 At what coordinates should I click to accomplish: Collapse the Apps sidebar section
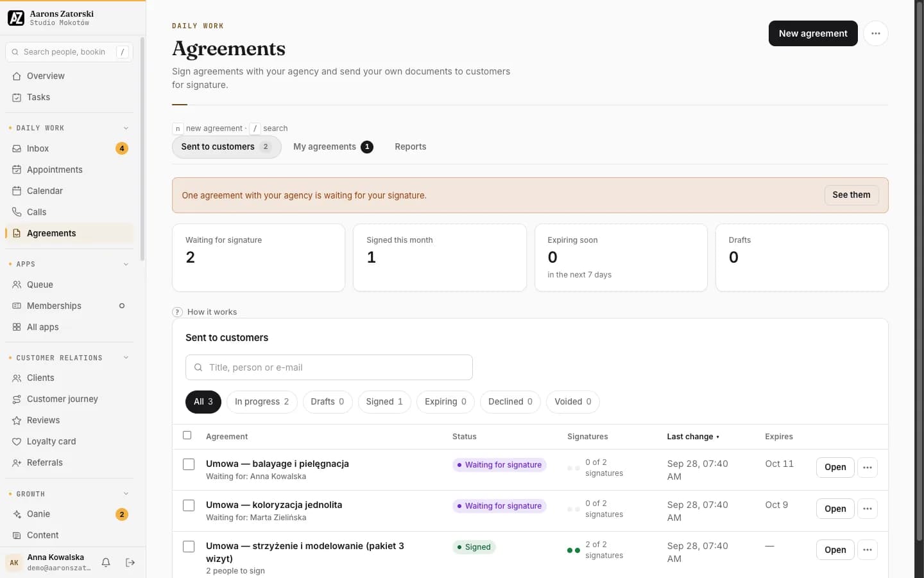[x=126, y=265]
